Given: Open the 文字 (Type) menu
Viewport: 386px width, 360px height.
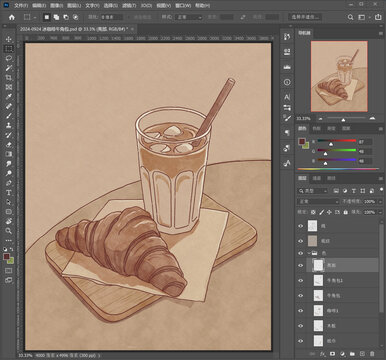Looking at the screenshot, I should 92,6.
